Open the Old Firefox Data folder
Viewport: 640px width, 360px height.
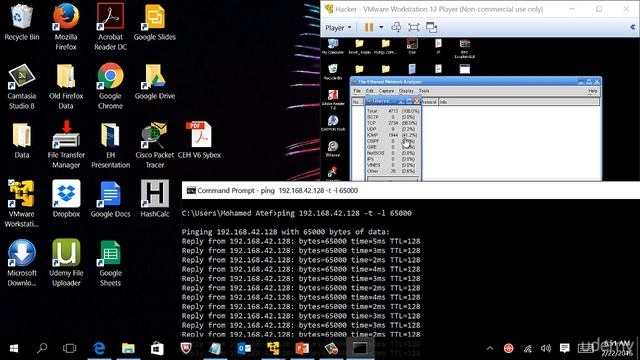[x=66, y=87]
